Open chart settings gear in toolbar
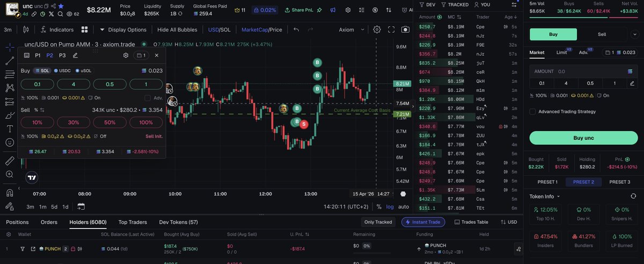 coord(377,30)
